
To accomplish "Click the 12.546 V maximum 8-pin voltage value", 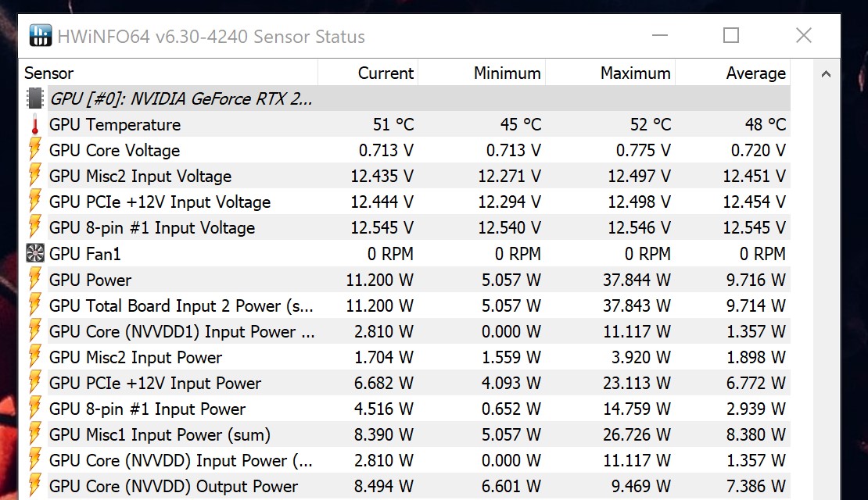I will pyautogui.click(x=640, y=227).
